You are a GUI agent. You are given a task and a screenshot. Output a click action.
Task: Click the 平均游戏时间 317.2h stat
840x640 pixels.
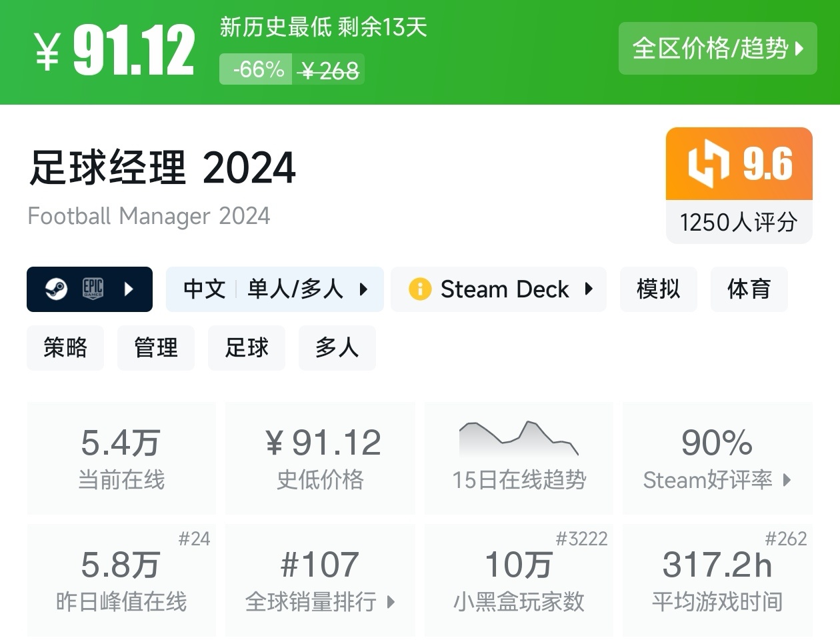click(x=717, y=579)
